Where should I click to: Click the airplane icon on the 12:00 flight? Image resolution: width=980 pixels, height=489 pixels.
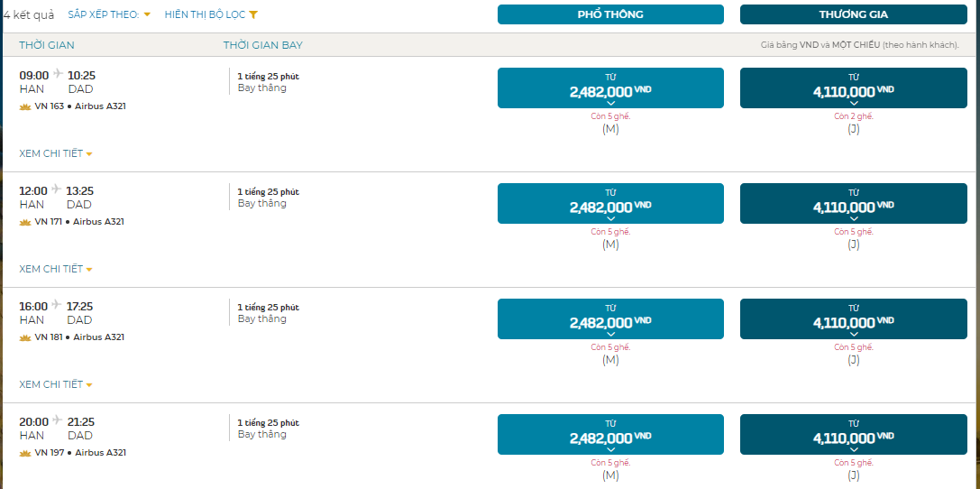58,189
